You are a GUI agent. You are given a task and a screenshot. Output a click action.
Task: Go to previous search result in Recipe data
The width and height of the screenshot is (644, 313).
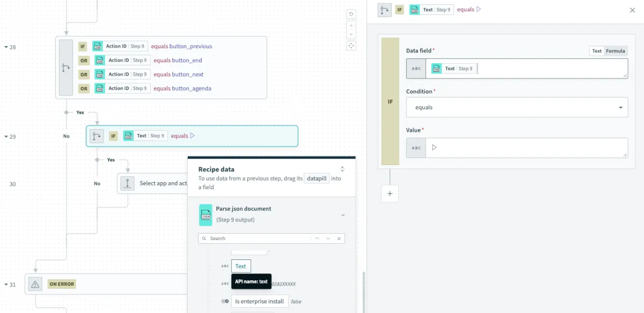[317, 238]
